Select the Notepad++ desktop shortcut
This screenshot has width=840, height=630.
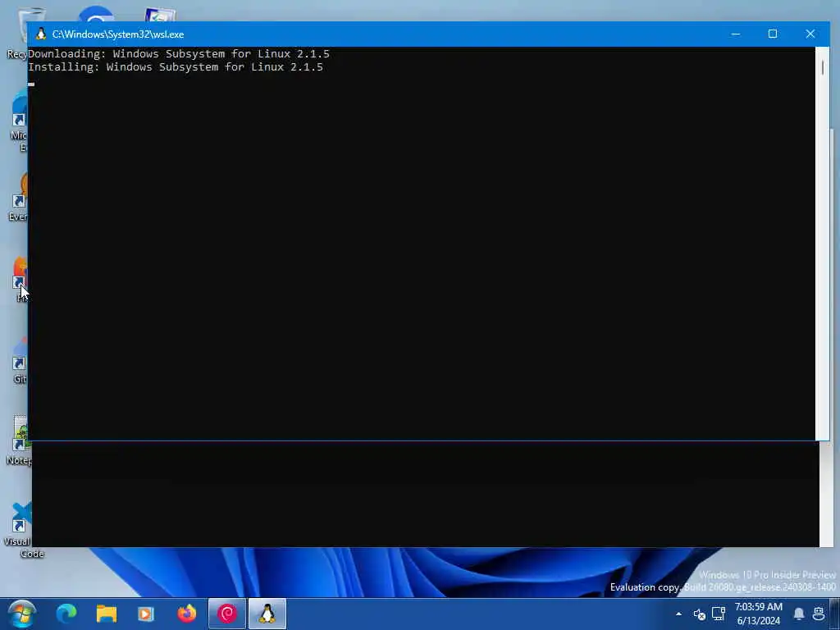[20, 441]
